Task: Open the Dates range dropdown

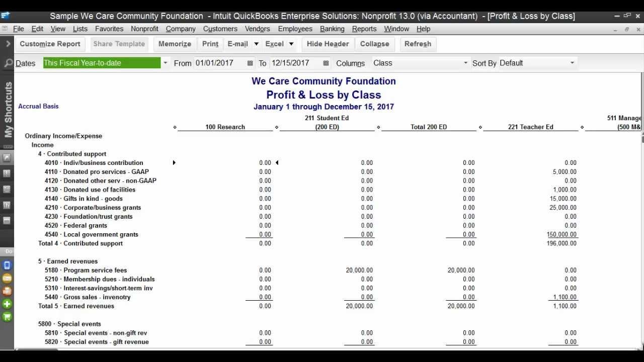Action: (165, 63)
